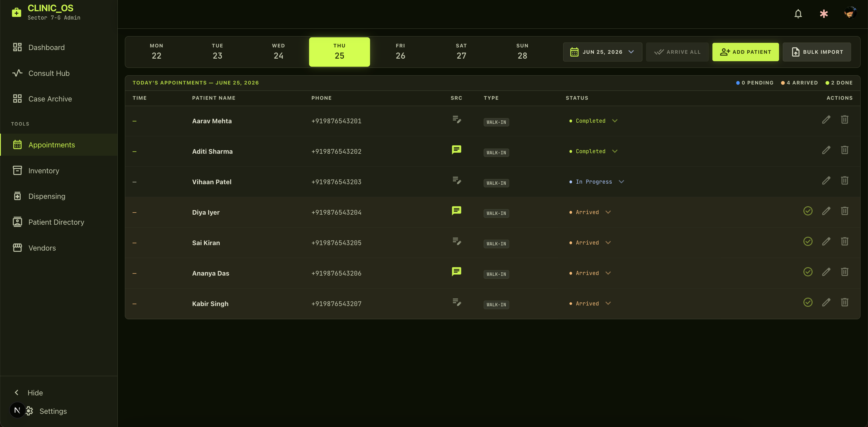Screen dimensions: 868x427
Task: Edit Sai Kiran's appointment
Action: pyautogui.click(x=826, y=241)
